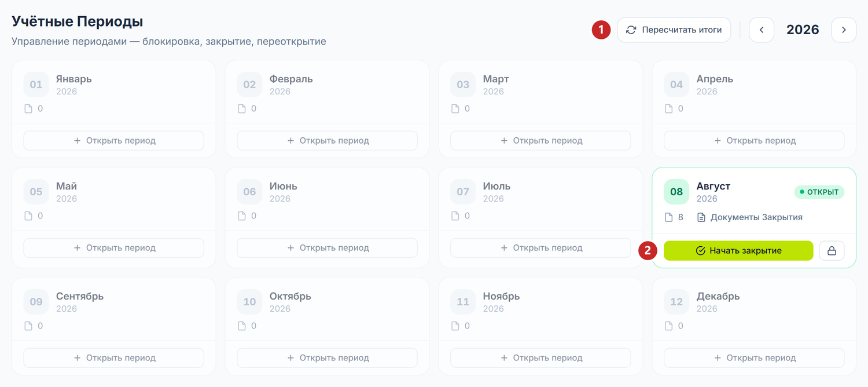The width and height of the screenshot is (868, 387).
Task: Click the Май month title
Action: [67, 186]
